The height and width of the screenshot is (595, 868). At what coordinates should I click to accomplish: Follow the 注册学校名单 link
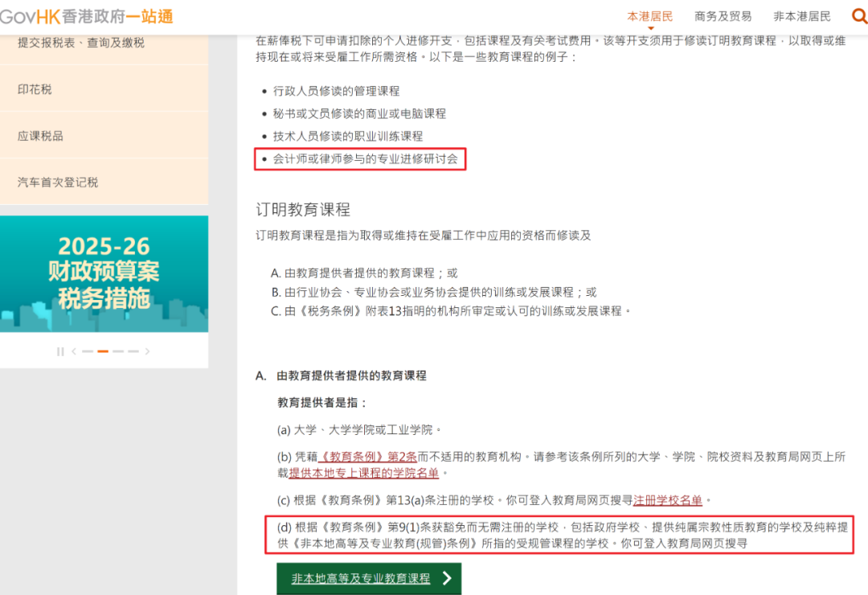[x=667, y=500]
